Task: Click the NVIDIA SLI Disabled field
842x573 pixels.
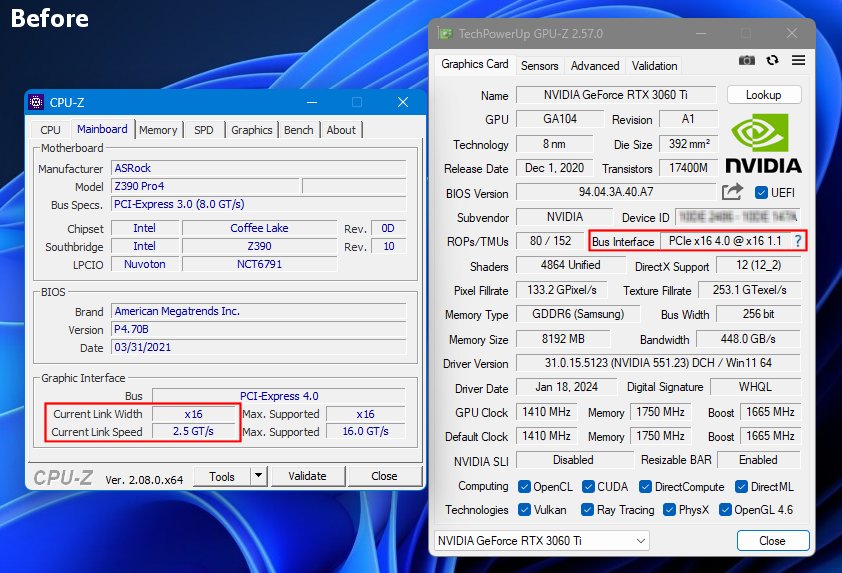Action: 574,460
